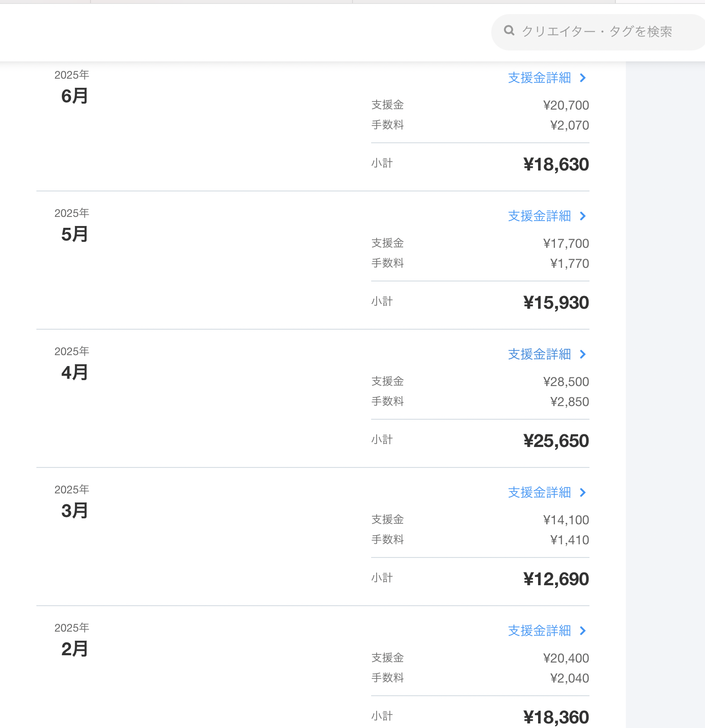Select the April subtotal ¥25,650
The image size is (705, 728).
click(556, 441)
